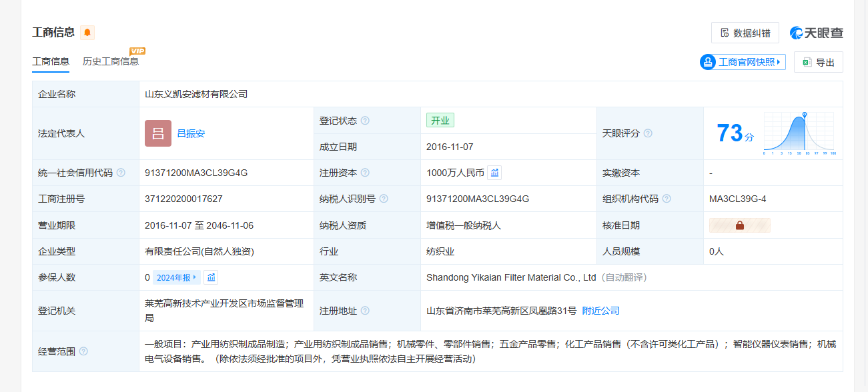Click company name 山东义凯安滤材有限公司

(196, 94)
